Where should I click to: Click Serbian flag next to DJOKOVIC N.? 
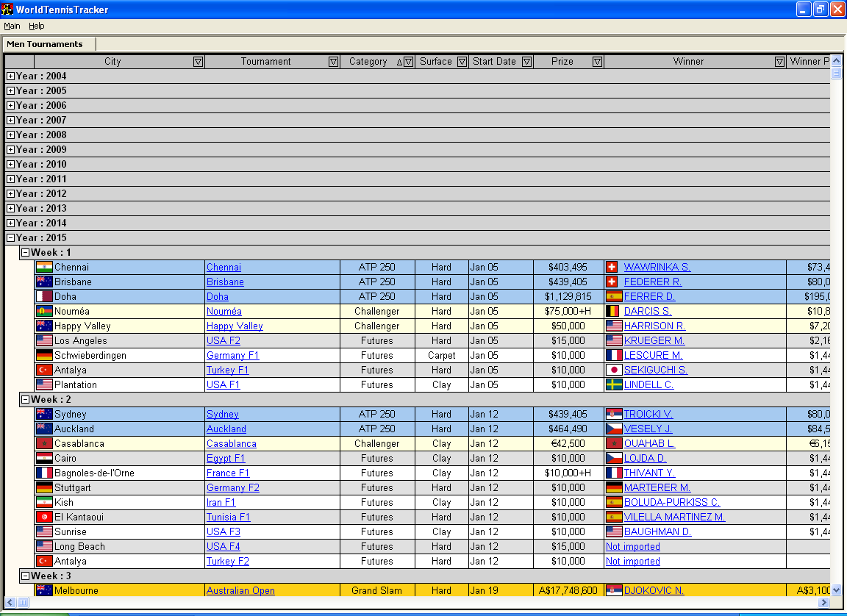(614, 590)
